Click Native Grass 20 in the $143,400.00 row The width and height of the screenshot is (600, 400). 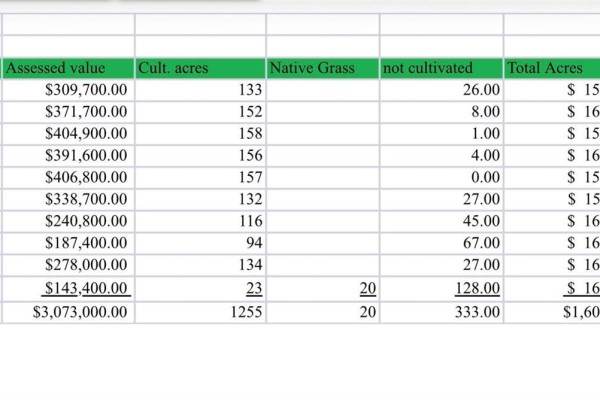point(323,289)
